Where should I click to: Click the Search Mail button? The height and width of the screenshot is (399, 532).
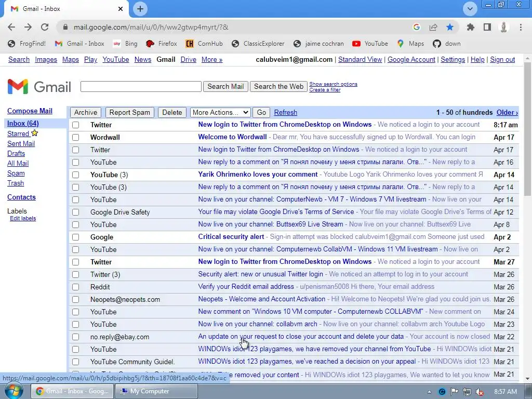pos(225,87)
